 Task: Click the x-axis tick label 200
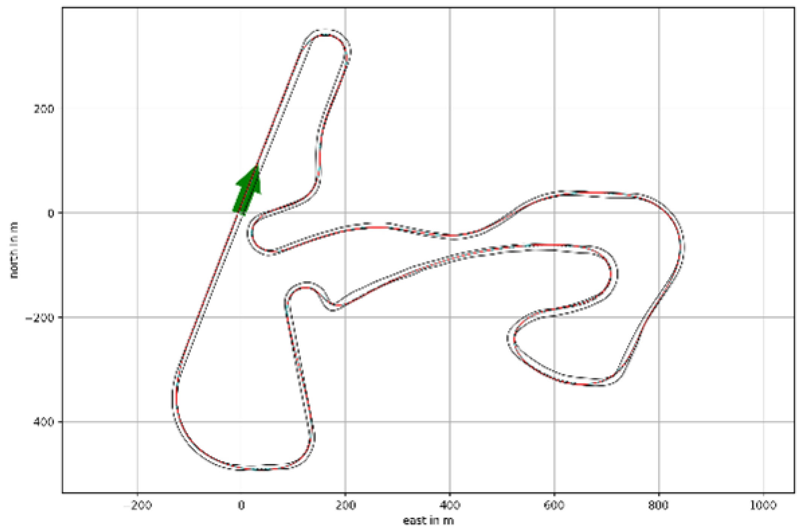pos(345,505)
